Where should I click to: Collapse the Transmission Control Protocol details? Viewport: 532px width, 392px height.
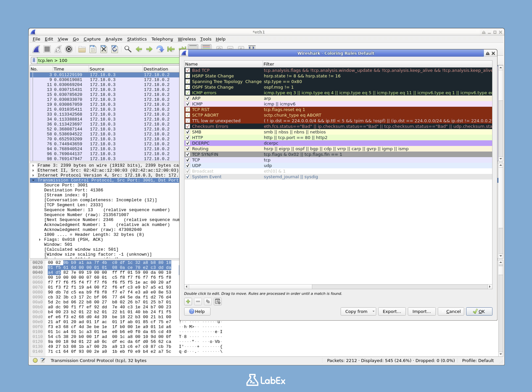pyautogui.click(x=33, y=180)
